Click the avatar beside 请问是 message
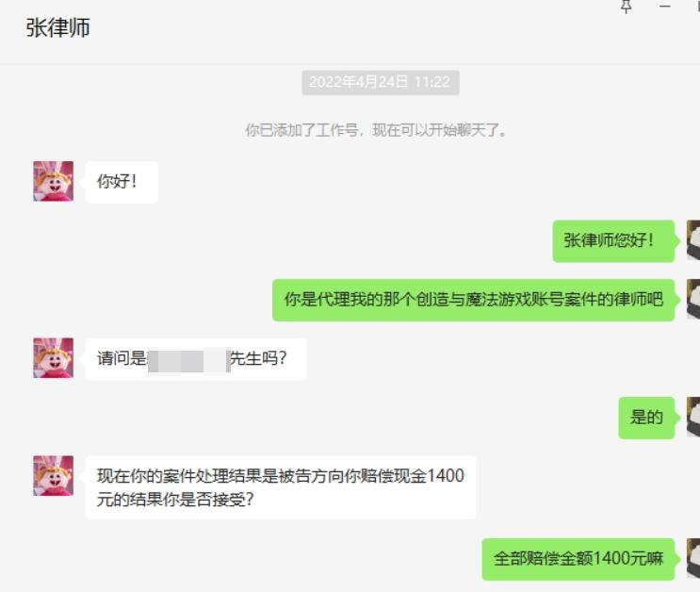The image size is (700, 592). tap(53, 358)
